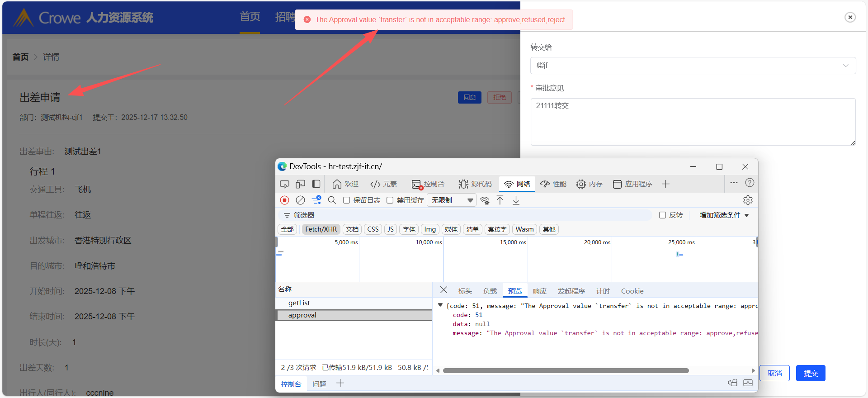Toggle the 全部 (All) request type filter
The image size is (868, 398).
tap(288, 229)
